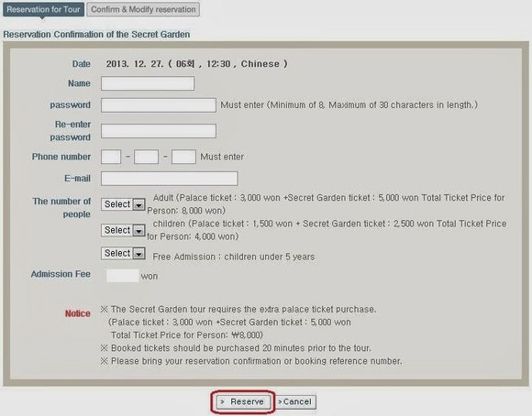Open the Reservation for Tour tab
This screenshot has width=532, height=416.
[43, 9]
